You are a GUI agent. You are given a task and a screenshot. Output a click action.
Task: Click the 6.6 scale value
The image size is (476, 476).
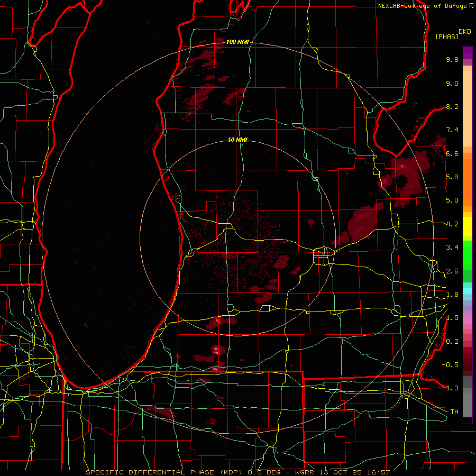tap(452, 153)
